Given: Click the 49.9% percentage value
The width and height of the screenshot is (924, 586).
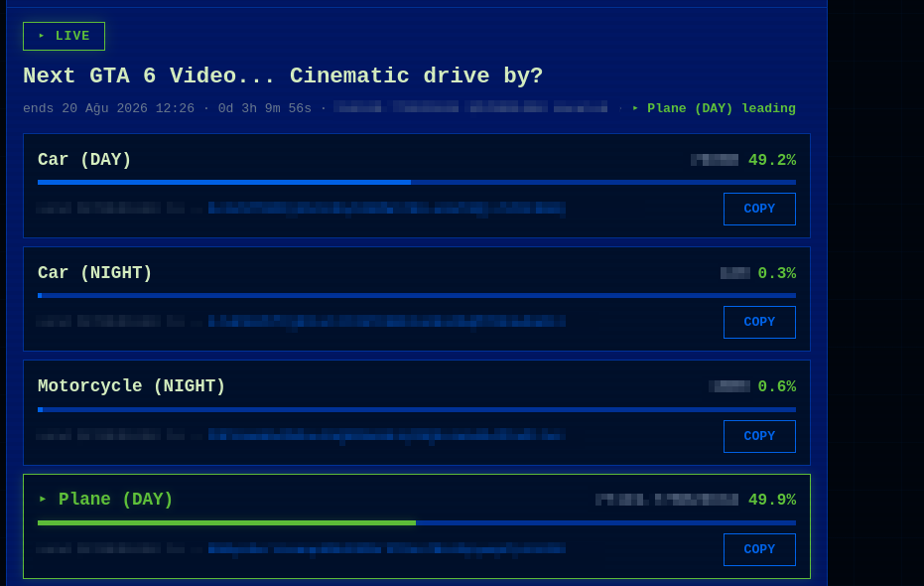Looking at the screenshot, I should click(772, 500).
